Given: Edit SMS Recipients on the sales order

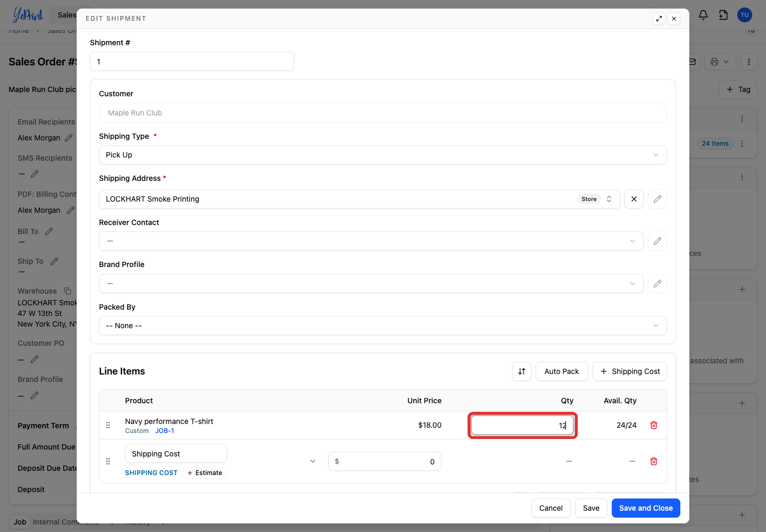Looking at the screenshot, I should coord(35,174).
